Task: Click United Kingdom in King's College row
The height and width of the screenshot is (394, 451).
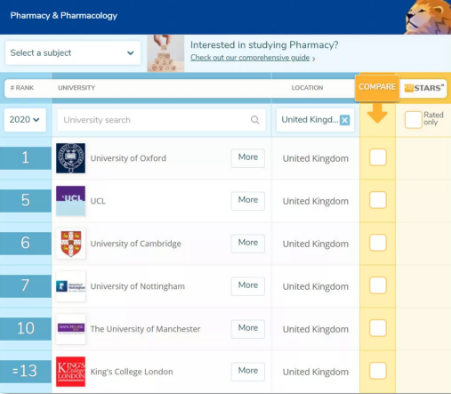Action: (315, 372)
